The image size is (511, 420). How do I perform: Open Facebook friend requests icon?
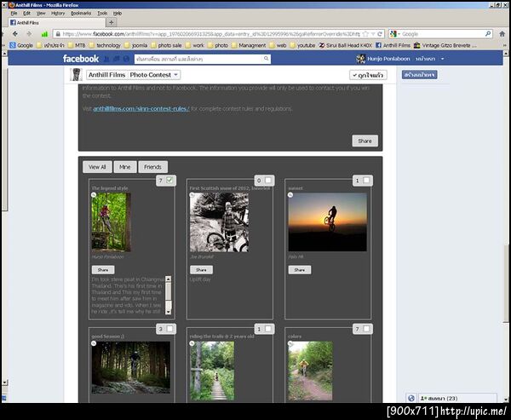(x=106, y=59)
